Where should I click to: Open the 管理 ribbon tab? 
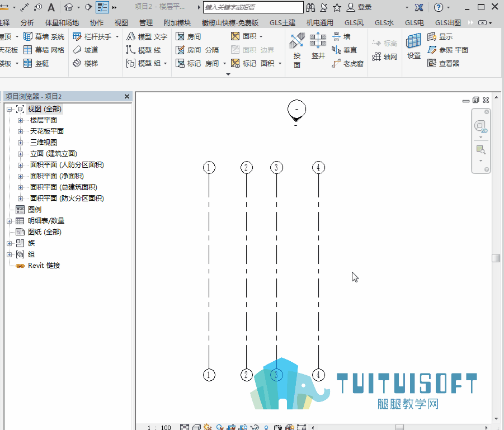[x=146, y=22]
